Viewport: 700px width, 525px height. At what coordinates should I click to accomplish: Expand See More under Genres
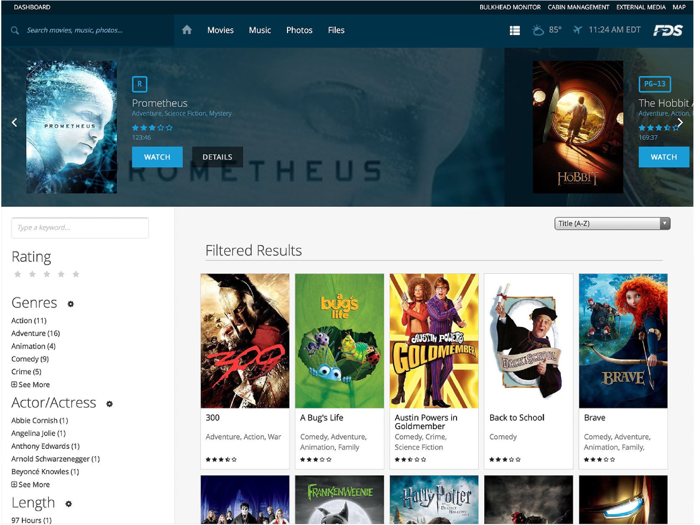pos(30,385)
